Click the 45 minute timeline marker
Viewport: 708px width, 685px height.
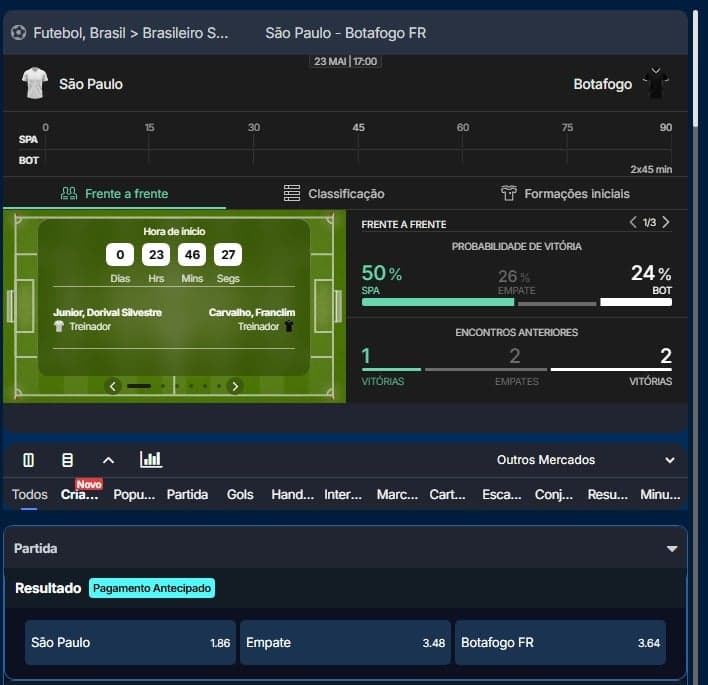click(359, 127)
